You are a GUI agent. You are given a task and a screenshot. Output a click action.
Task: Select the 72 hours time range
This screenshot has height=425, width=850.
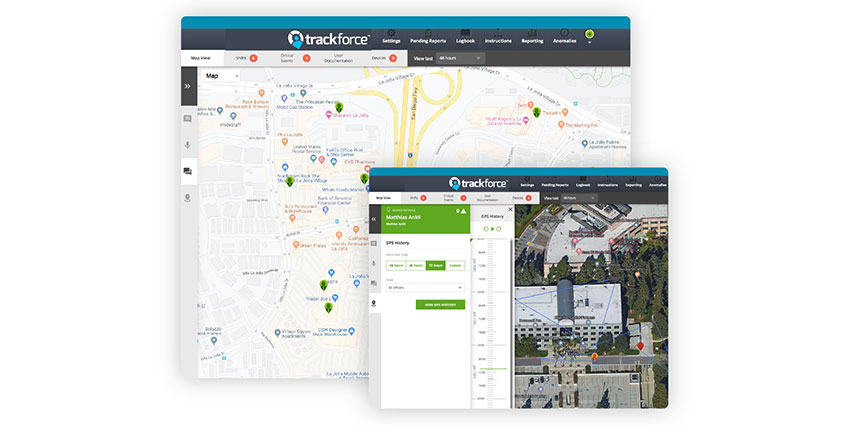(435, 266)
